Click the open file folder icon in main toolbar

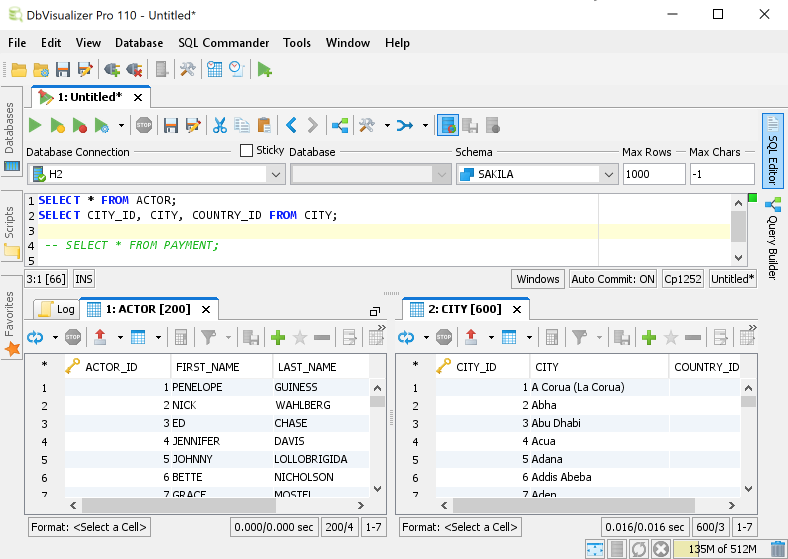point(19,69)
